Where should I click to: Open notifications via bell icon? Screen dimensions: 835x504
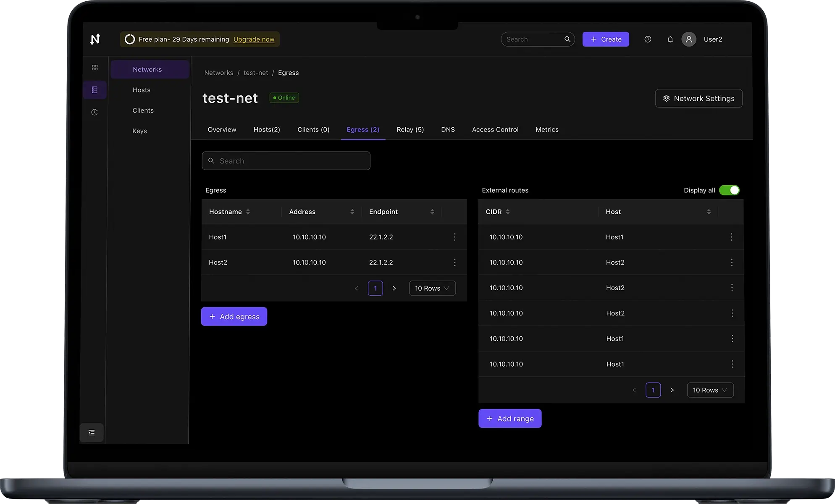[x=670, y=39]
